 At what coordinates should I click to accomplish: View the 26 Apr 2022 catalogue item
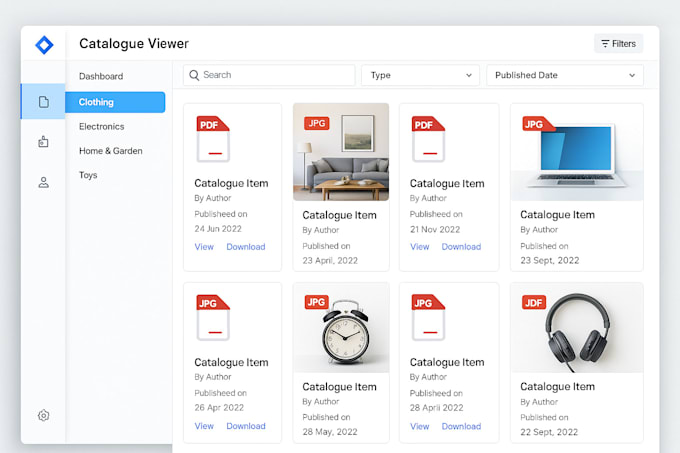pyautogui.click(x=204, y=426)
